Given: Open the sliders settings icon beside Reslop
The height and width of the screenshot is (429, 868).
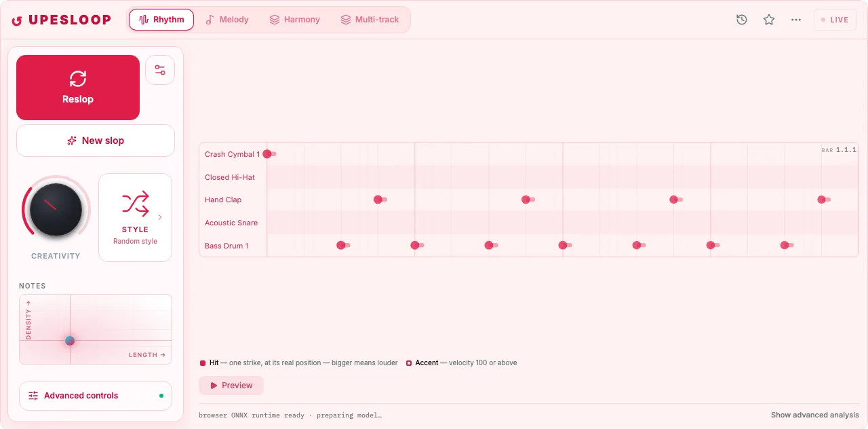Looking at the screenshot, I should pyautogui.click(x=160, y=70).
